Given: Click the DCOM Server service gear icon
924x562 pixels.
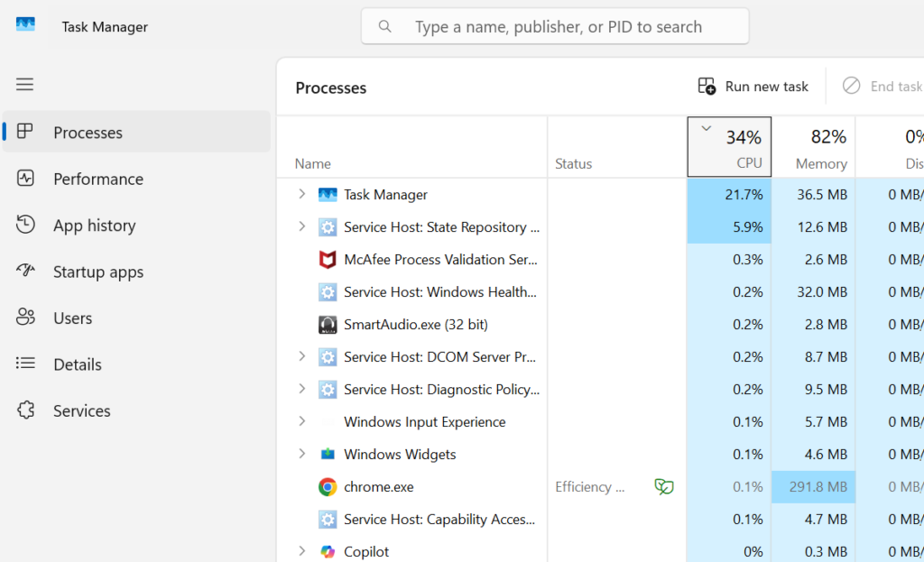Looking at the screenshot, I should coord(328,357).
